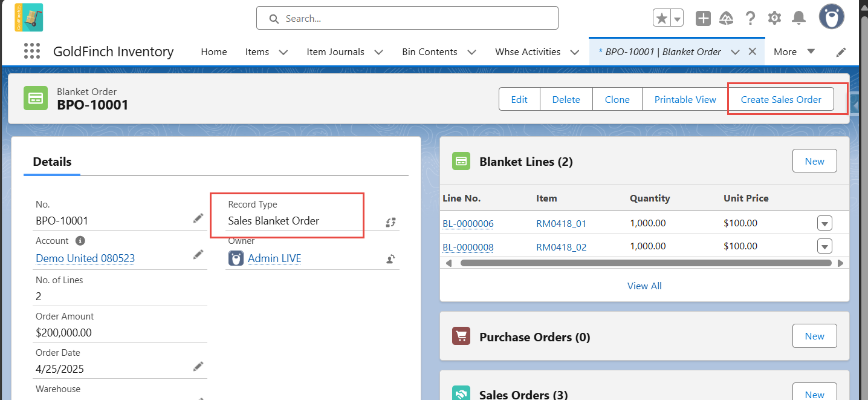Open the Item Journals tab
The image size is (868, 400).
(335, 51)
